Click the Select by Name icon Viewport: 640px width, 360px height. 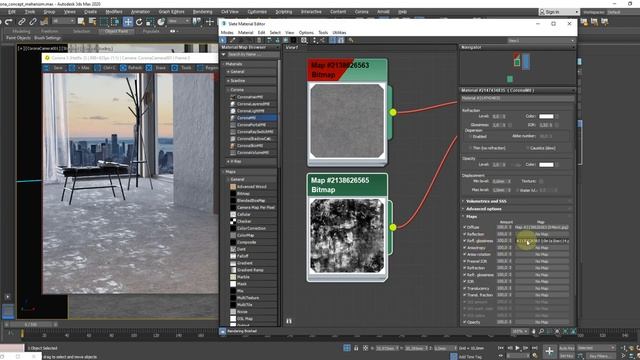click(92, 22)
